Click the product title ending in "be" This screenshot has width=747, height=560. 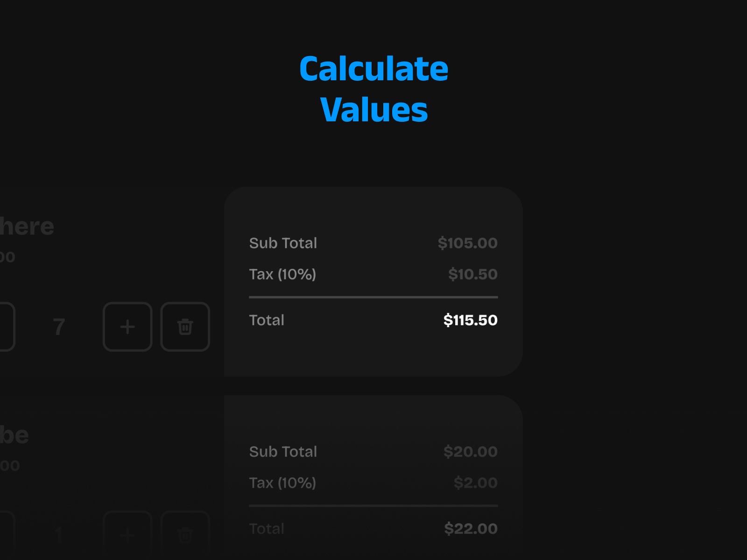(14, 435)
